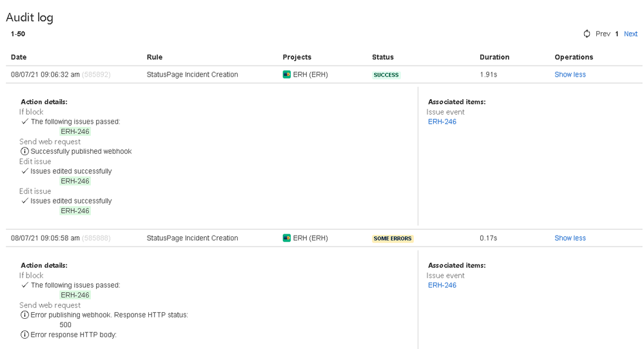Click the refresh icon beside Prev

(587, 33)
